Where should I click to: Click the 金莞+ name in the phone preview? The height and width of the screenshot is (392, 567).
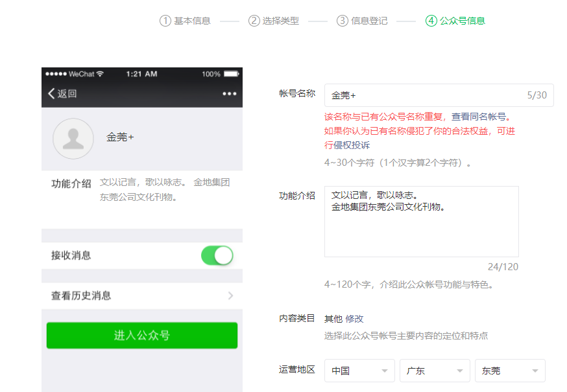click(x=120, y=137)
